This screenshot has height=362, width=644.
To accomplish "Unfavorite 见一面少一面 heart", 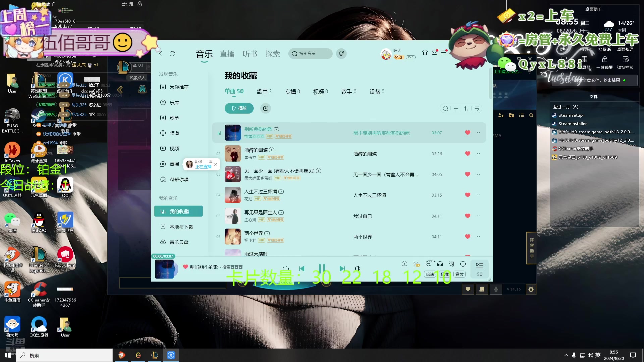I will [x=468, y=174].
